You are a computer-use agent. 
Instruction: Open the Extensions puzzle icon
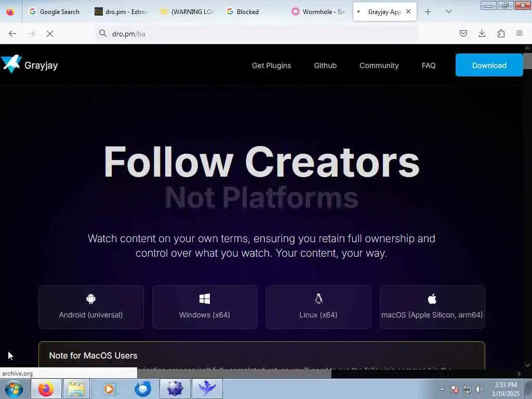[501, 33]
